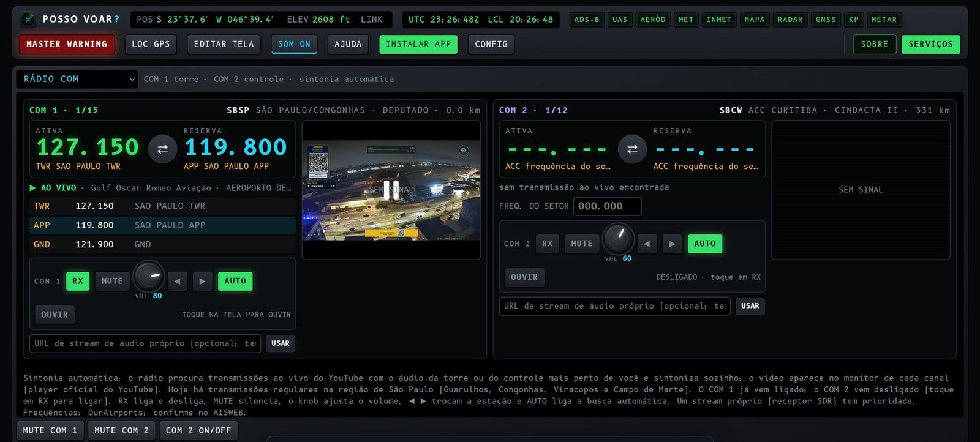This screenshot has width=980, height=442.
Task: Click COM 1 audio stream URL field
Action: click(145, 343)
